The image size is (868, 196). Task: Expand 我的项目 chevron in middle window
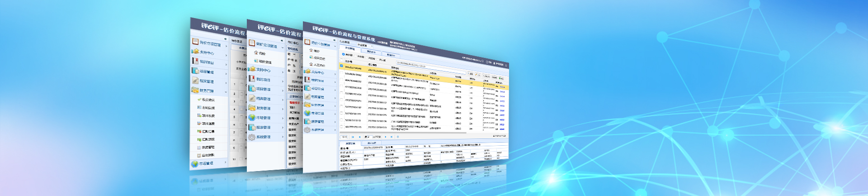coord(283,82)
